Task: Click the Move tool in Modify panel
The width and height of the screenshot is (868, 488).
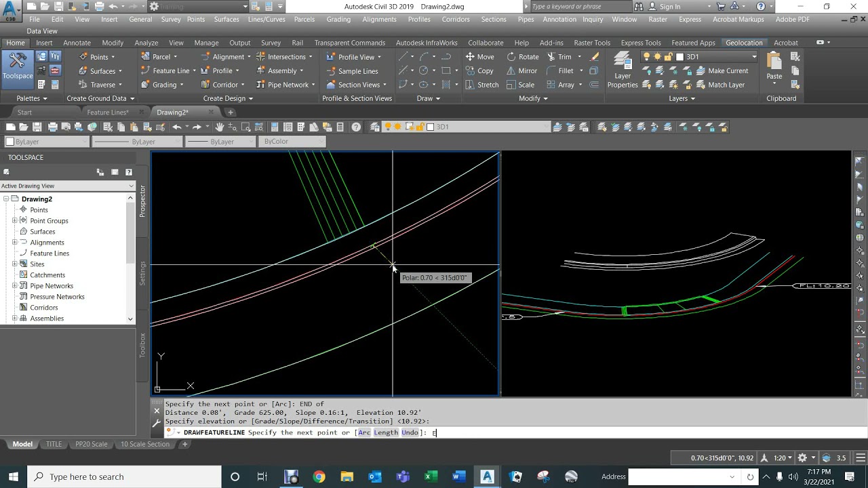Action: (x=479, y=57)
